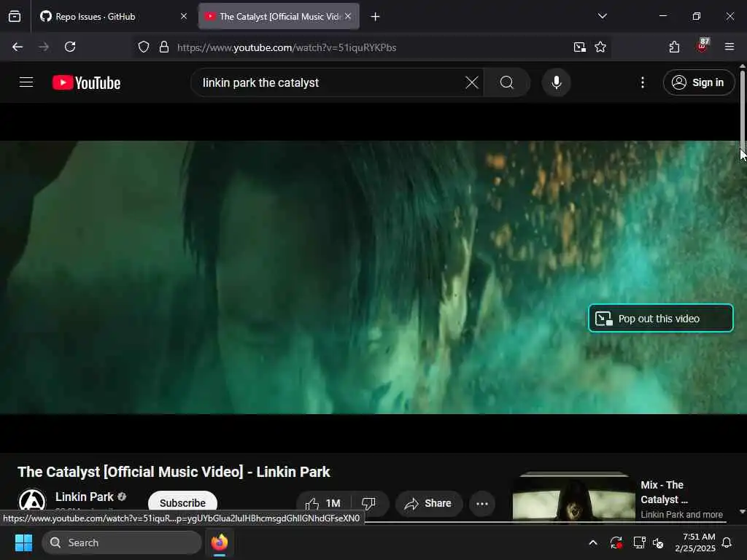747x560 pixels.
Task: Open the Linkin Park channel name
Action: point(85,497)
